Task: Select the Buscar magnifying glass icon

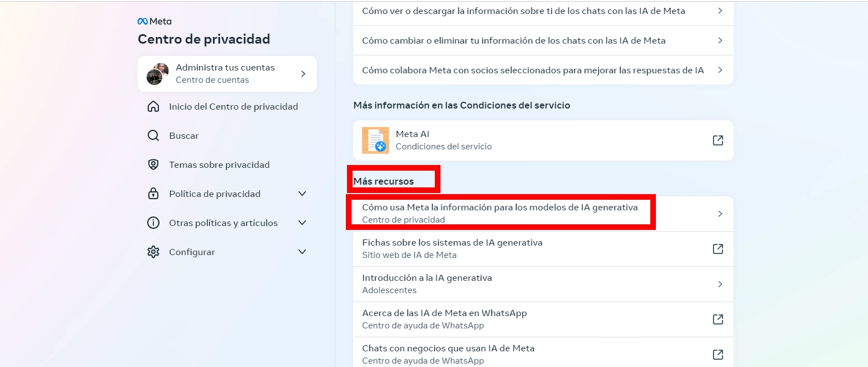Action: tap(153, 135)
